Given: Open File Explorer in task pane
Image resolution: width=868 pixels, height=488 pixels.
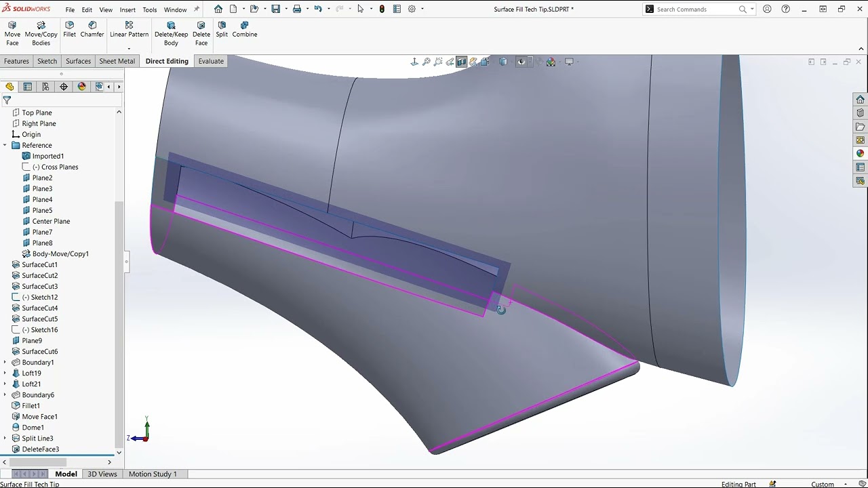Looking at the screenshot, I should (x=860, y=127).
